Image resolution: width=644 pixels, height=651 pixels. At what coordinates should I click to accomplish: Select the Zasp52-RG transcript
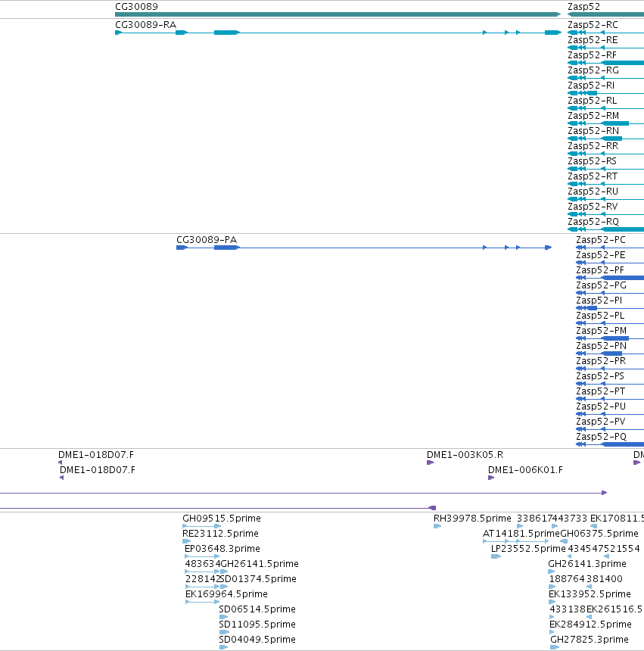[x=593, y=70]
